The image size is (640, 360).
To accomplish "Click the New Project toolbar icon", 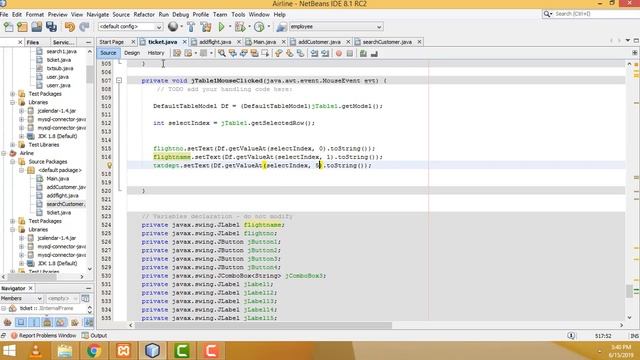I will pos(22,27).
